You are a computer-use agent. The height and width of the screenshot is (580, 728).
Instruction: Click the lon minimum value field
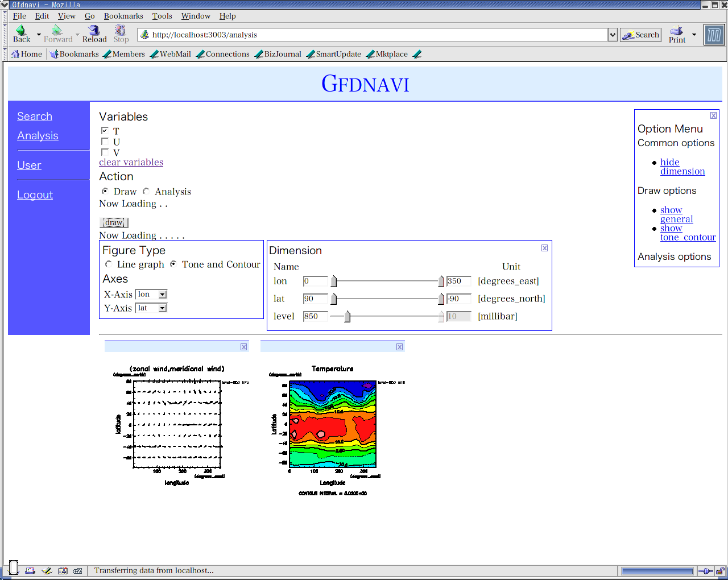click(316, 281)
